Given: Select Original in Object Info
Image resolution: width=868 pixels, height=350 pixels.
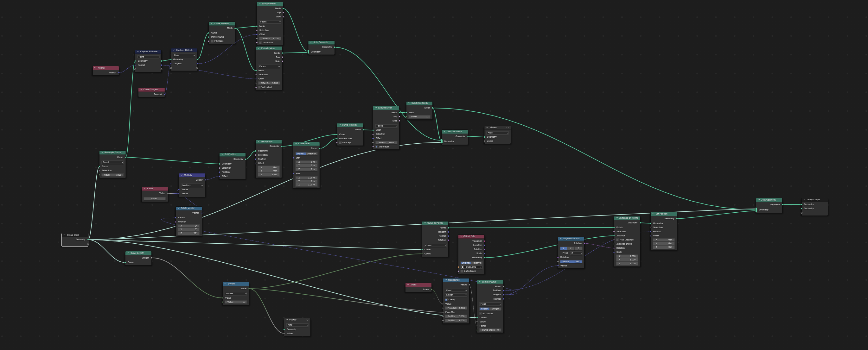Looking at the screenshot, I should 466,263.
